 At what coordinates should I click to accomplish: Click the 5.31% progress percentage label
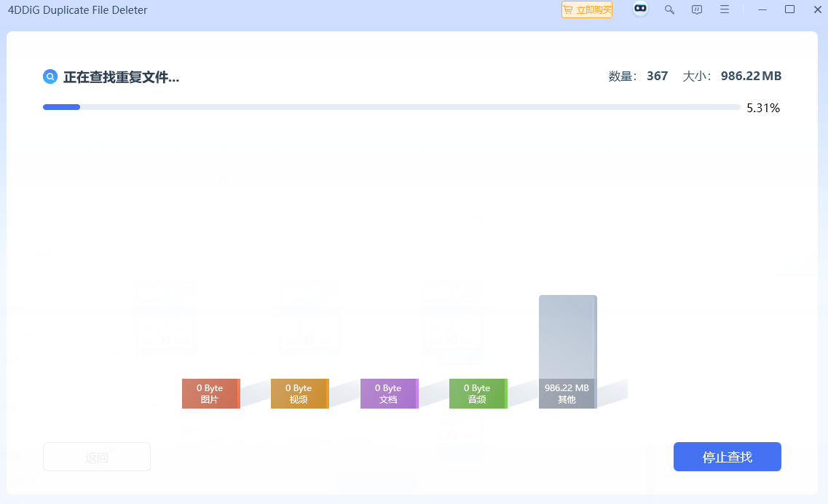(x=762, y=107)
